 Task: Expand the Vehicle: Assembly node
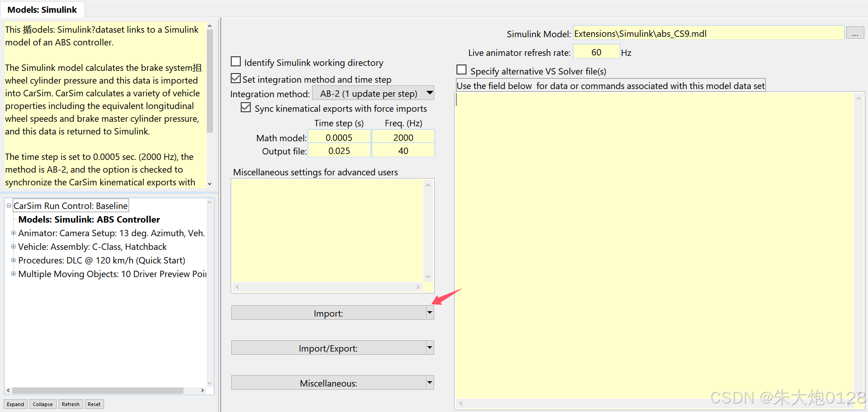point(13,247)
